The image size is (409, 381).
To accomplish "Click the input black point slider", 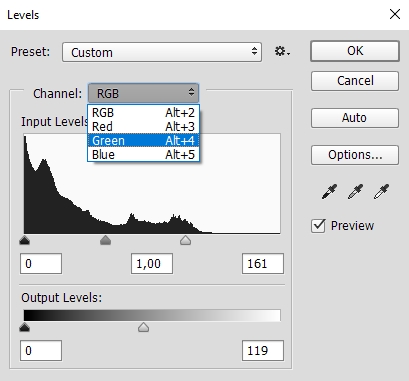I will 24,240.
